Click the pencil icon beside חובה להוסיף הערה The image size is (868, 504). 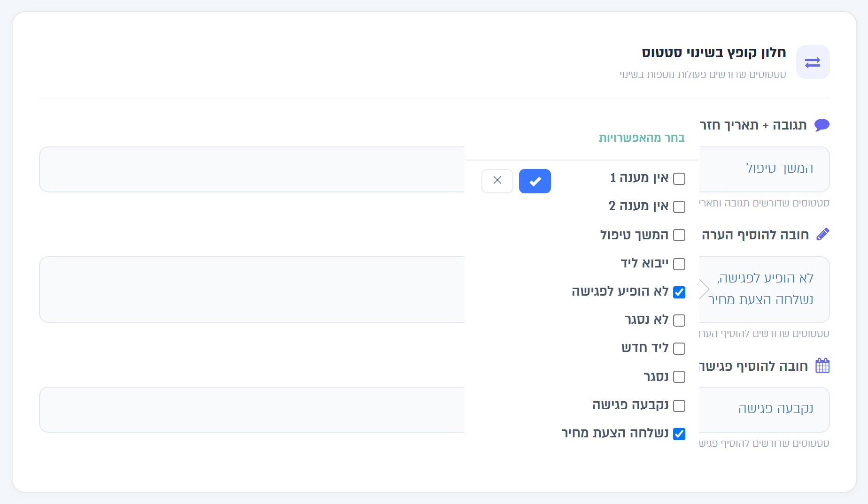tap(823, 234)
